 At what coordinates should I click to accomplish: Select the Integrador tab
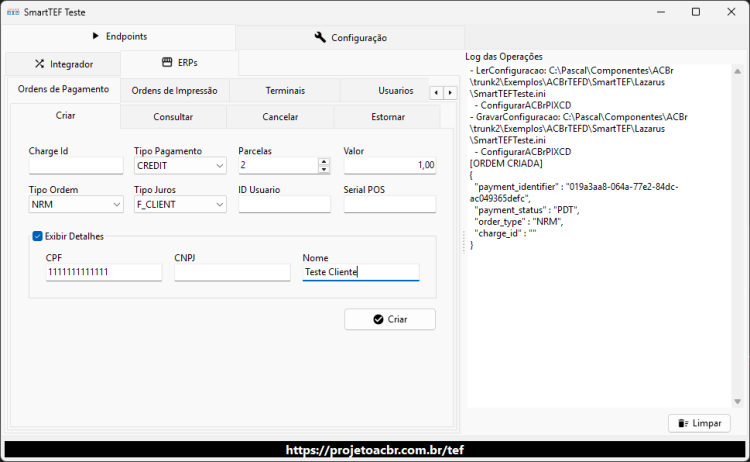(63, 64)
